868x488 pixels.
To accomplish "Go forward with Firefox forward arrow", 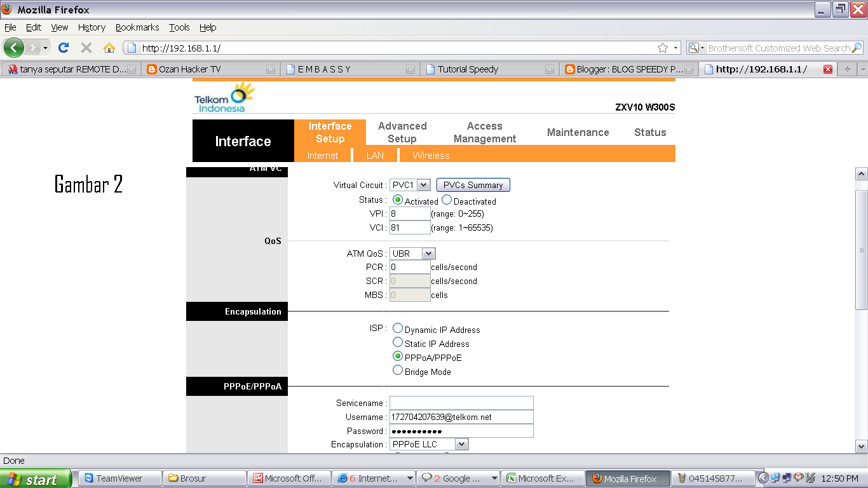I will (32, 48).
